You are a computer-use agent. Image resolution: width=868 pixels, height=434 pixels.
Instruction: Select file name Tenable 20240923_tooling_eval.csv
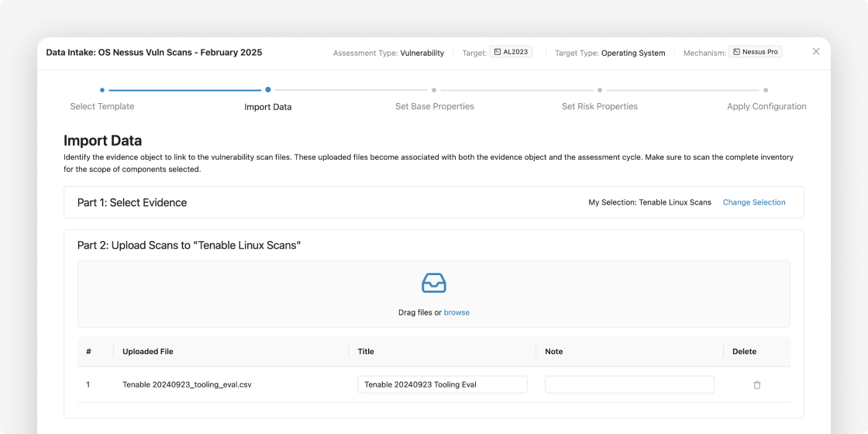click(187, 384)
